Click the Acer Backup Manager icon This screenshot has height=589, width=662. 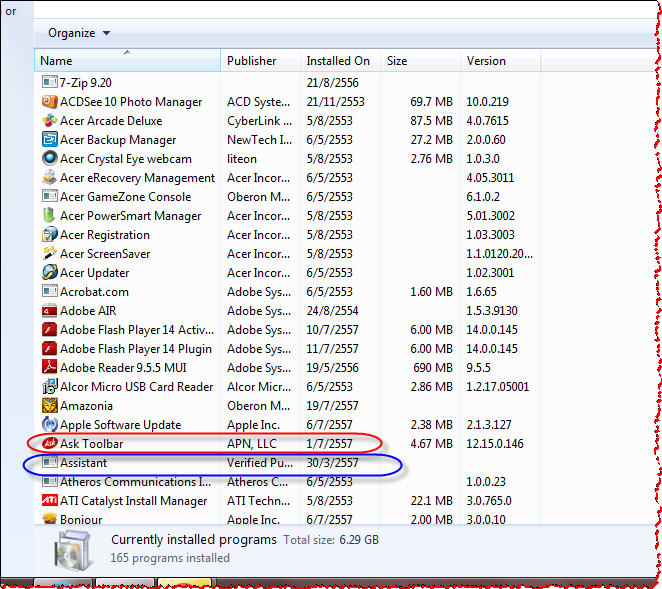(49, 139)
